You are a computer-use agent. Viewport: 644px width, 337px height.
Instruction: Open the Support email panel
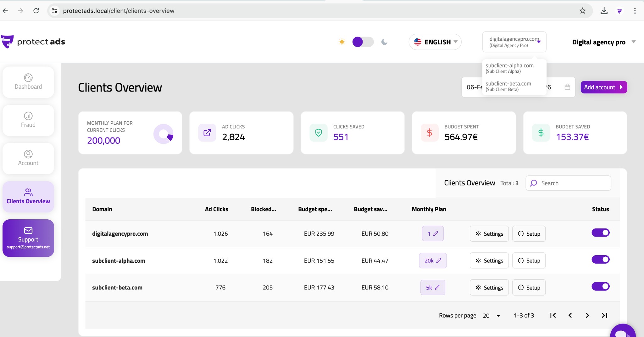click(x=28, y=238)
